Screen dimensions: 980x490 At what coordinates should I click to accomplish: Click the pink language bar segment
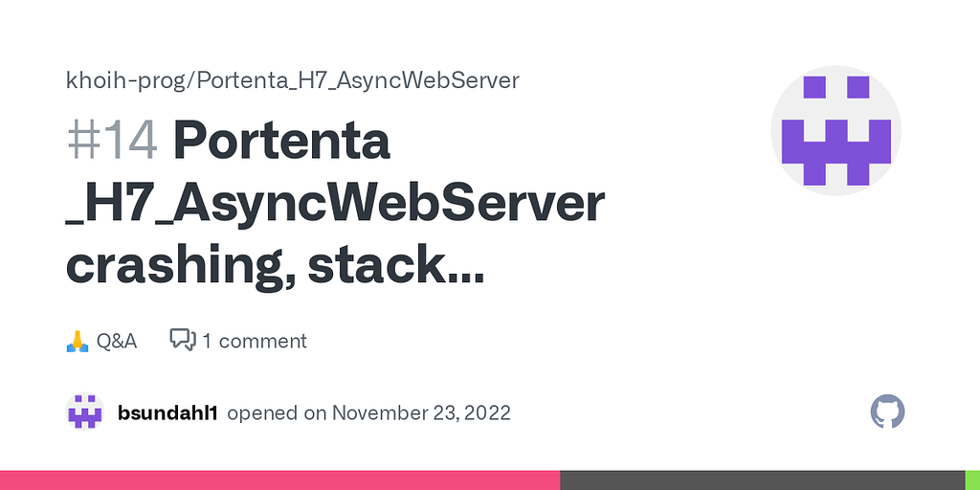point(280,480)
